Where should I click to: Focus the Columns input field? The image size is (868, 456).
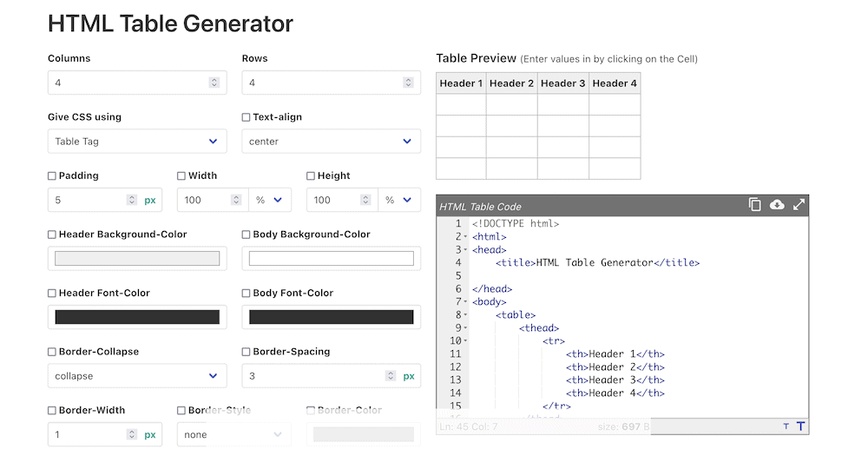137,83
